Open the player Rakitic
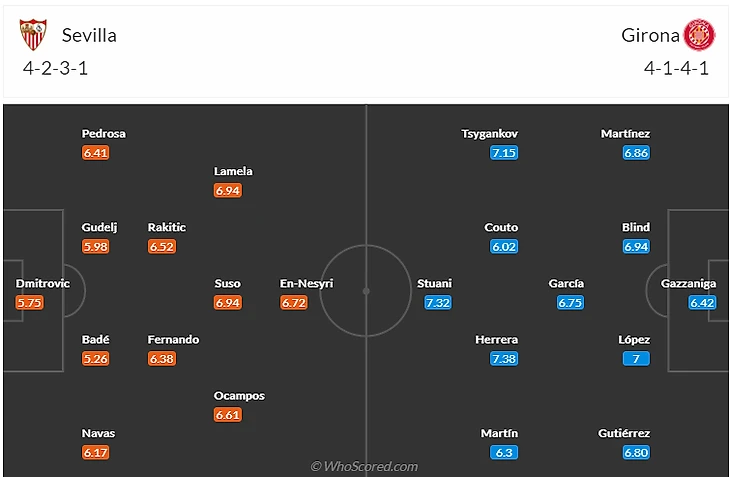 coord(167,227)
